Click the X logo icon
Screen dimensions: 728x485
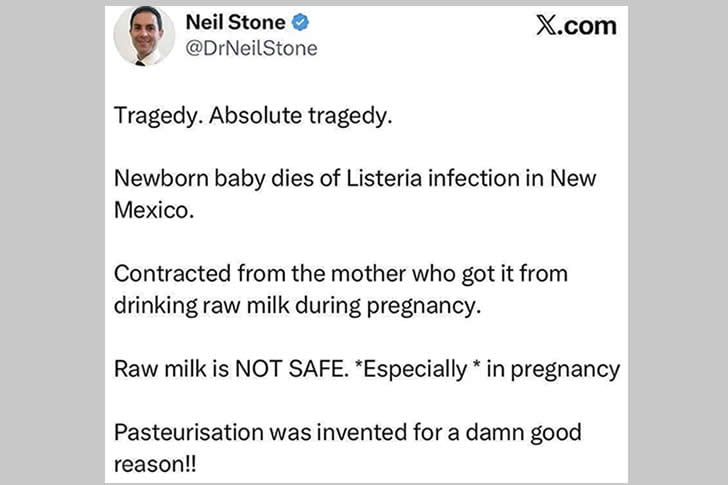[547, 26]
